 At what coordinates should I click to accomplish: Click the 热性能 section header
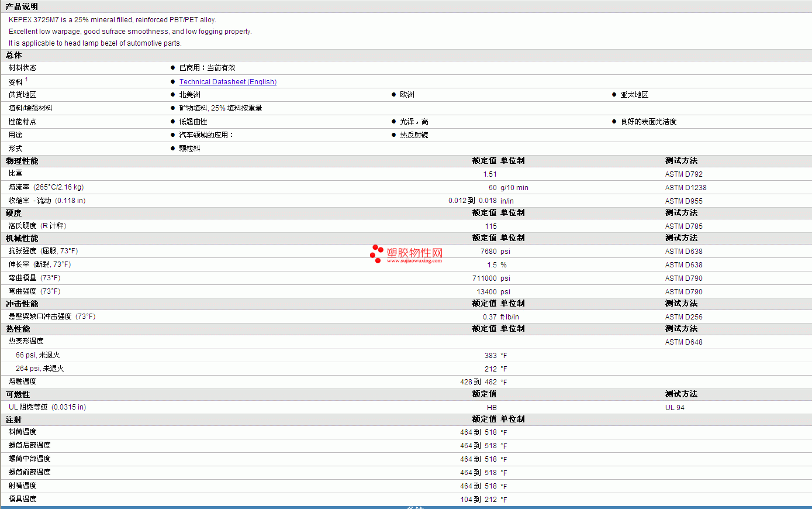tap(18, 329)
